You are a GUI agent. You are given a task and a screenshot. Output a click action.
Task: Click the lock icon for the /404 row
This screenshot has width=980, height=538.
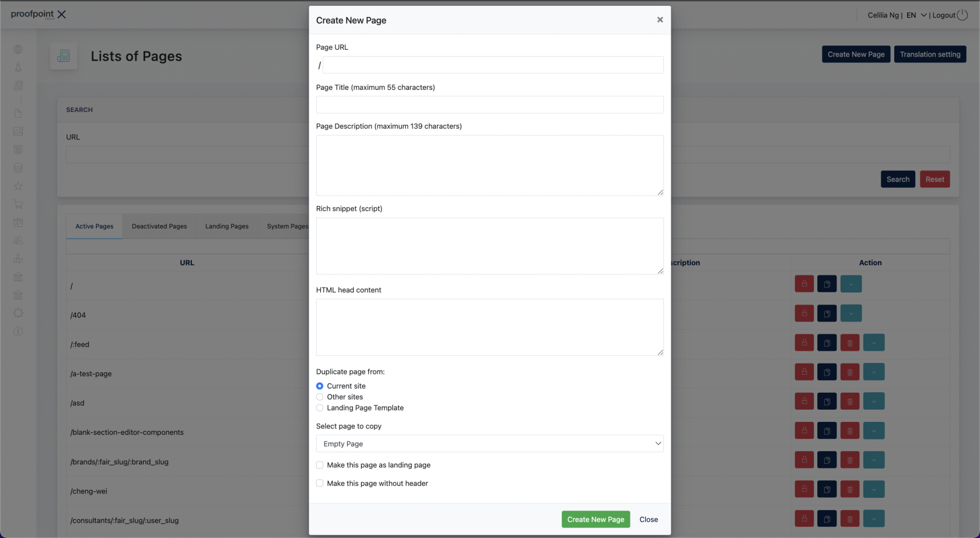pos(804,313)
